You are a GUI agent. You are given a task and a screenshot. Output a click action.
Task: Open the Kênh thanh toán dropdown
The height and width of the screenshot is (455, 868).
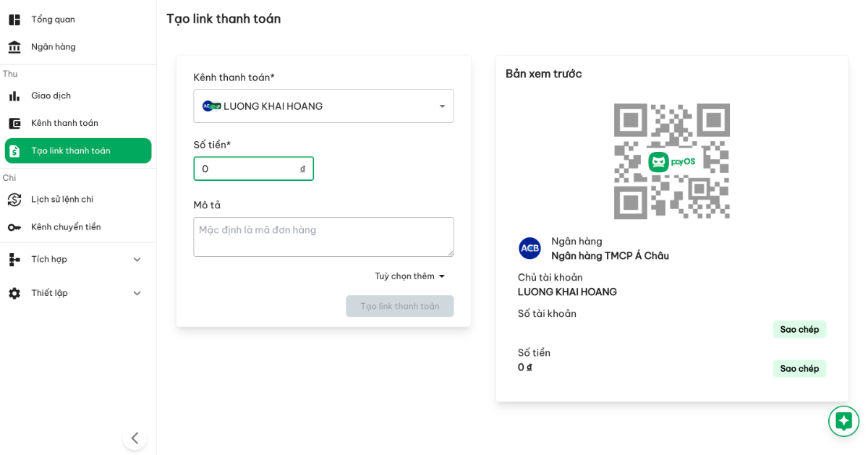point(323,106)
